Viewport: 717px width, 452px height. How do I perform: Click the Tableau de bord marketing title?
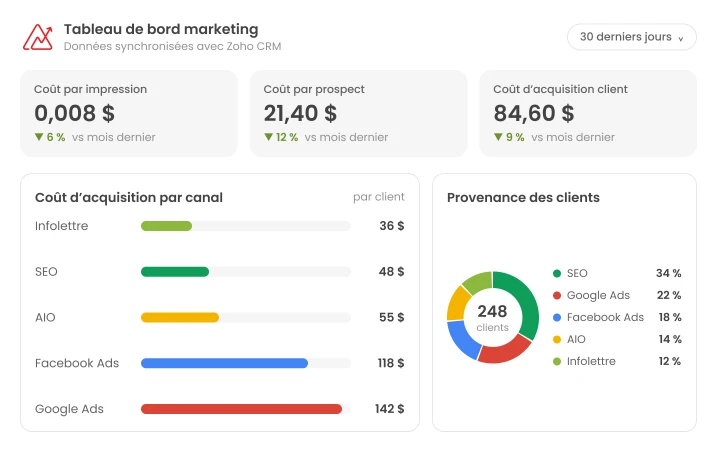pos(161,29)
